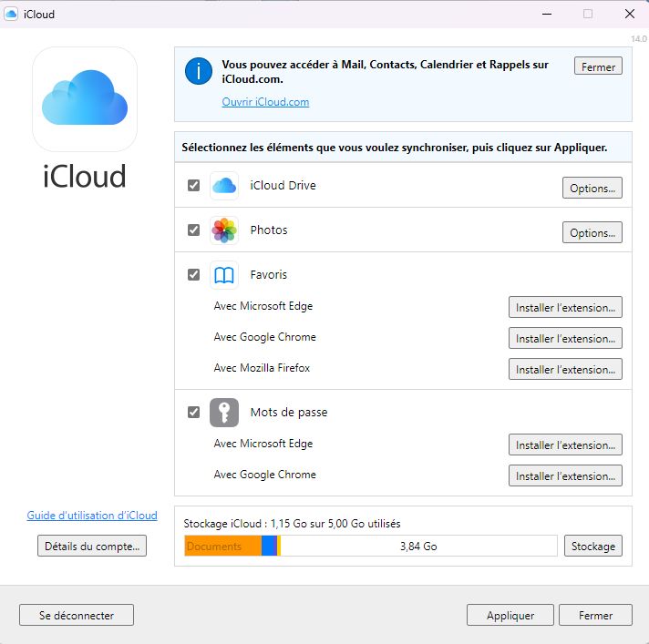Click the Favoris open-book icon
This screenshot has width=649, height=644.
224,275
